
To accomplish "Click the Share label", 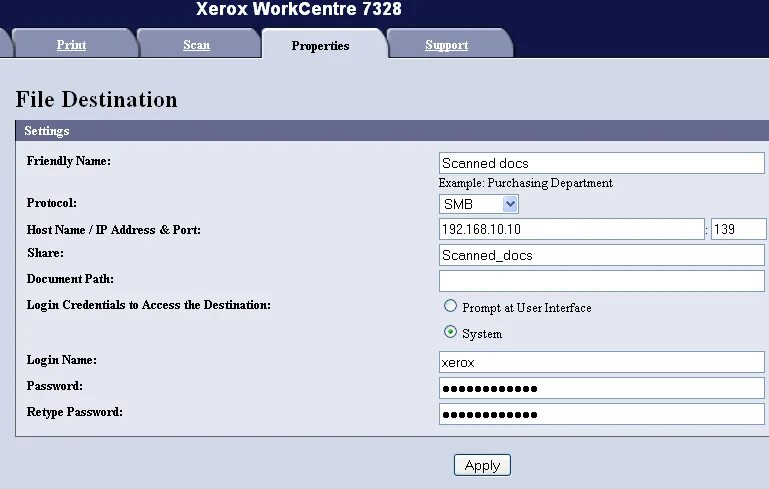I will pos(45,253).
